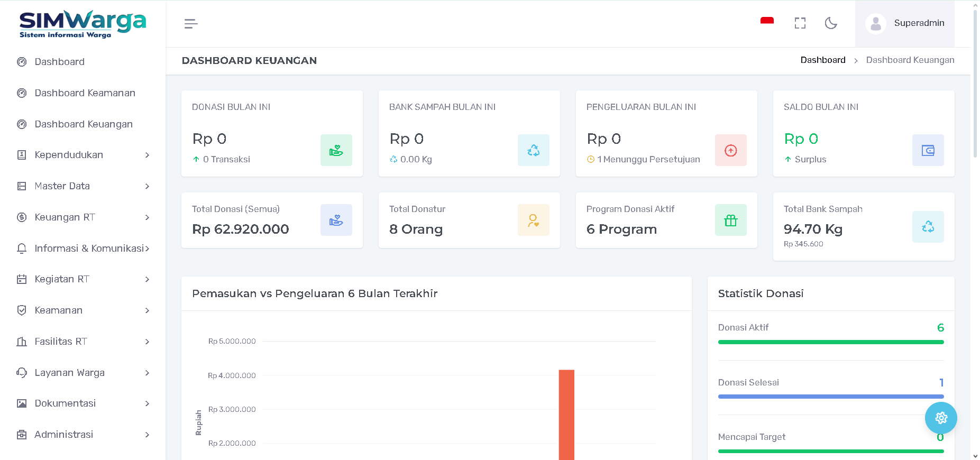Click the SIMWarga logo
The width and height of the screenshot is (980, 460).
[x=83, y=24]
